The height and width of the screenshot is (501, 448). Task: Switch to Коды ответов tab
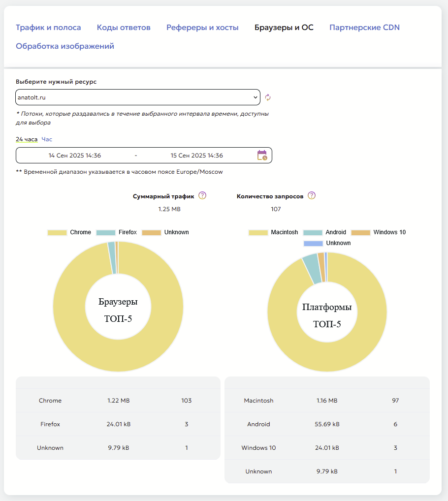tap(124, 28)
